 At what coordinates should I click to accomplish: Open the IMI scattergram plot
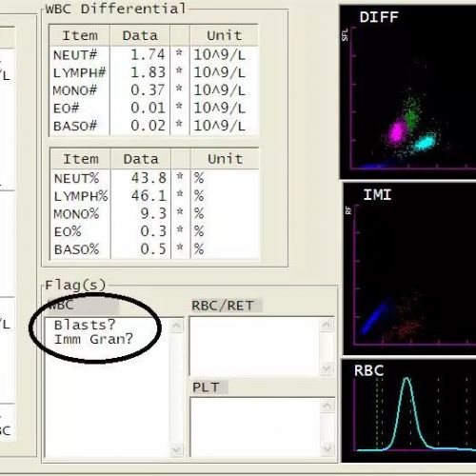coord(409,268)
